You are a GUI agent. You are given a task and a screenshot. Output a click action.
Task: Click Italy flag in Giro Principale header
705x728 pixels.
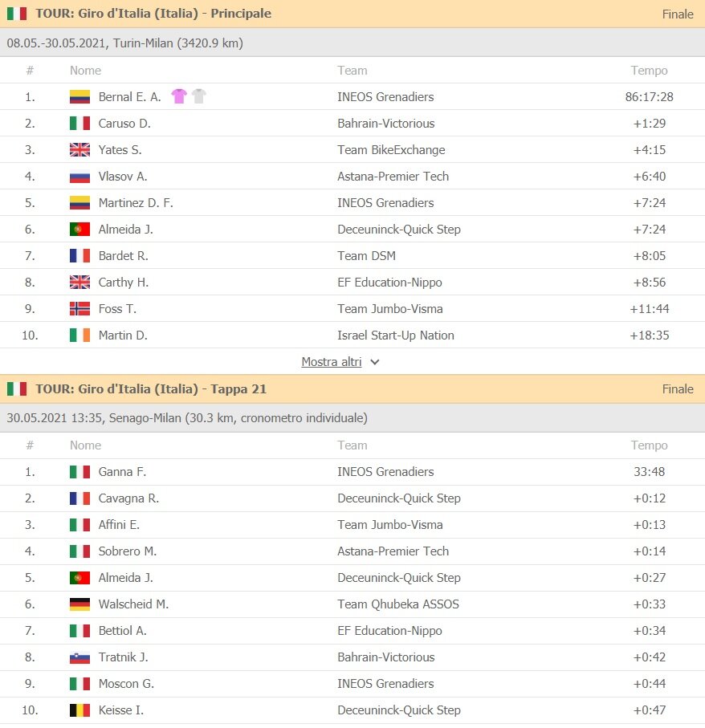coord(17,14)
